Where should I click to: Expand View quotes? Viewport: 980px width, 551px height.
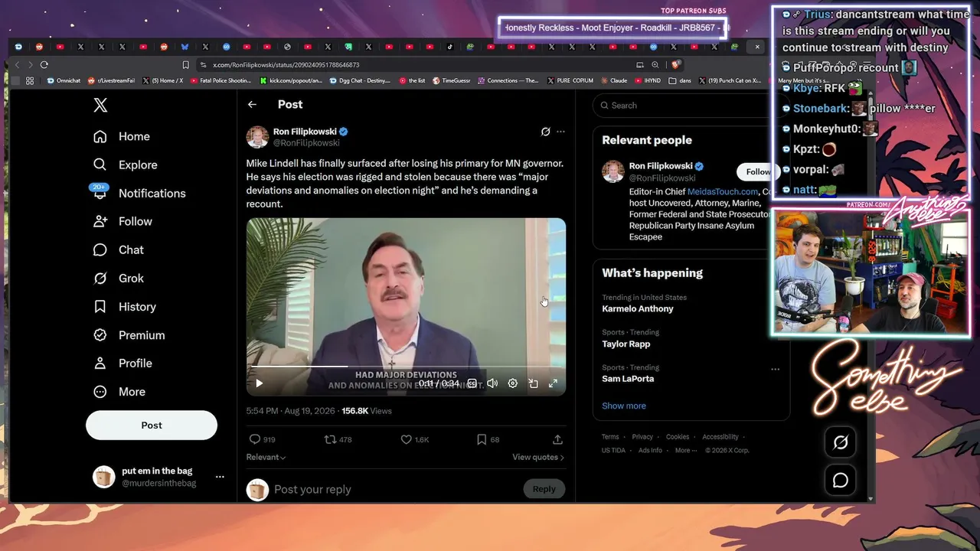[x=538, y=457]
